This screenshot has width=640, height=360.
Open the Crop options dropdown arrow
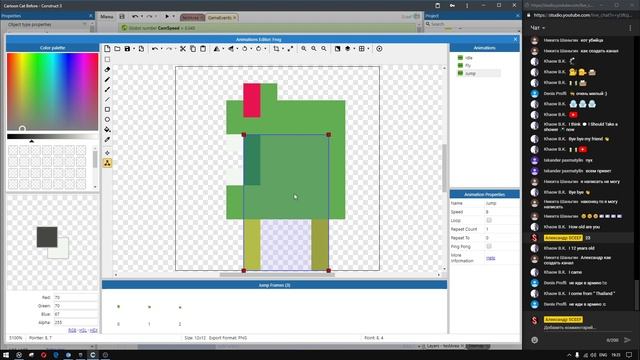283,49
